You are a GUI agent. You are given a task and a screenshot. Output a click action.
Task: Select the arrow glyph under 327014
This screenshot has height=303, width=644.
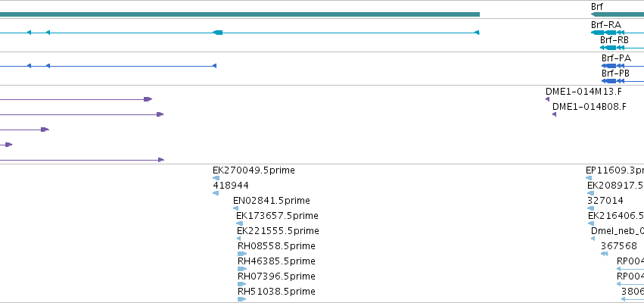point(590,208)
